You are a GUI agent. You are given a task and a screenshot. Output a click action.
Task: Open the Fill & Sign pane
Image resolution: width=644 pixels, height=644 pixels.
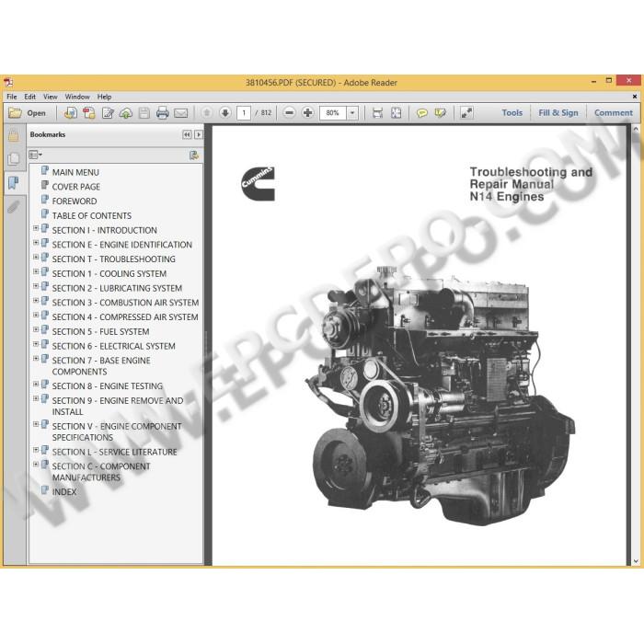pyautogui.click(x=558, y=112)
